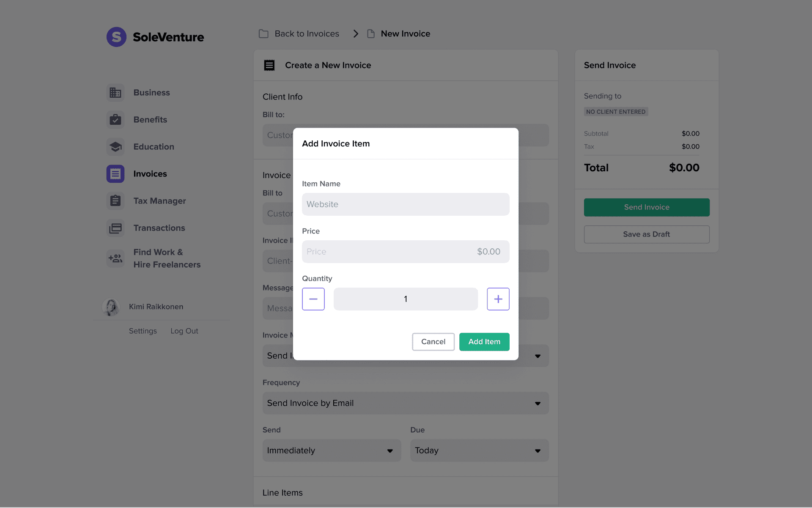Image resolution: width=812 pixels, height=508 pixels.
Task: Open the Business section icon
Action: point(115,93)
